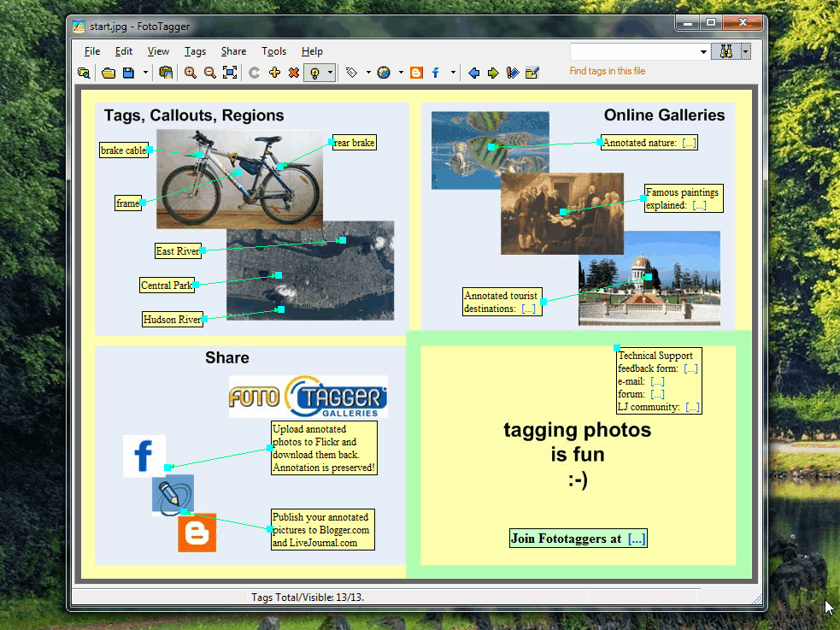Image resolution: width=840 pixels, height=630 pixels.
Task: Expand the save options dropdown arrow
Action: [x=145, y=73]
